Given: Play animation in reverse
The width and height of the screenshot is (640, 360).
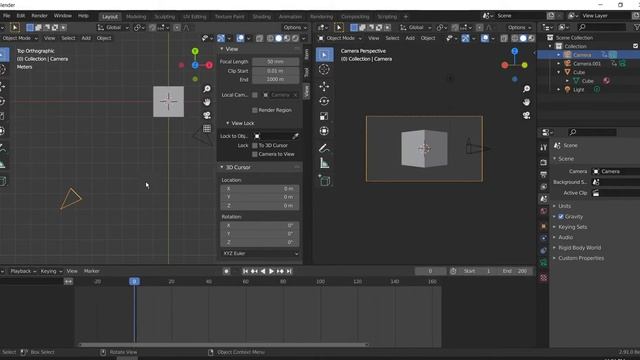Looking at the screenshot, I should point(262,271).
